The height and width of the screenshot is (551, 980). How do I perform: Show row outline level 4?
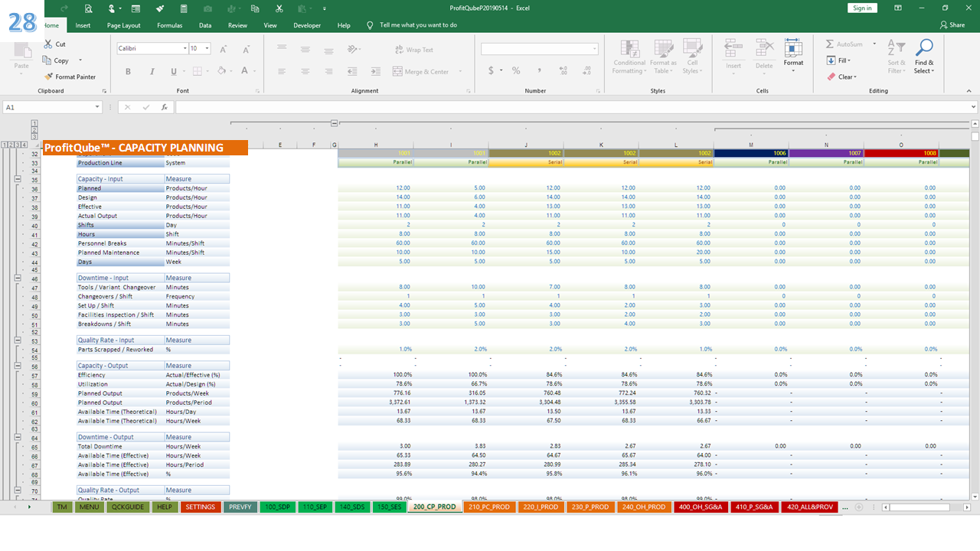point(24,145)
